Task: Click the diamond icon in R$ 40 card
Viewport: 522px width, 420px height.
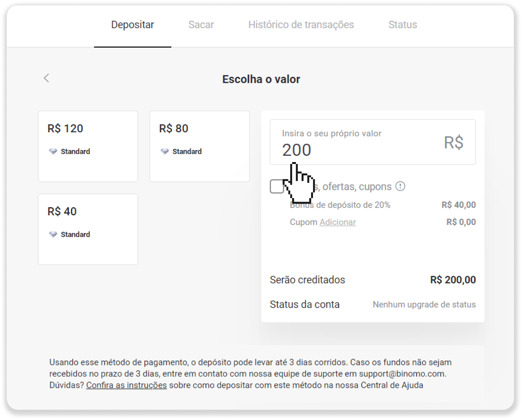Action: 53,234
